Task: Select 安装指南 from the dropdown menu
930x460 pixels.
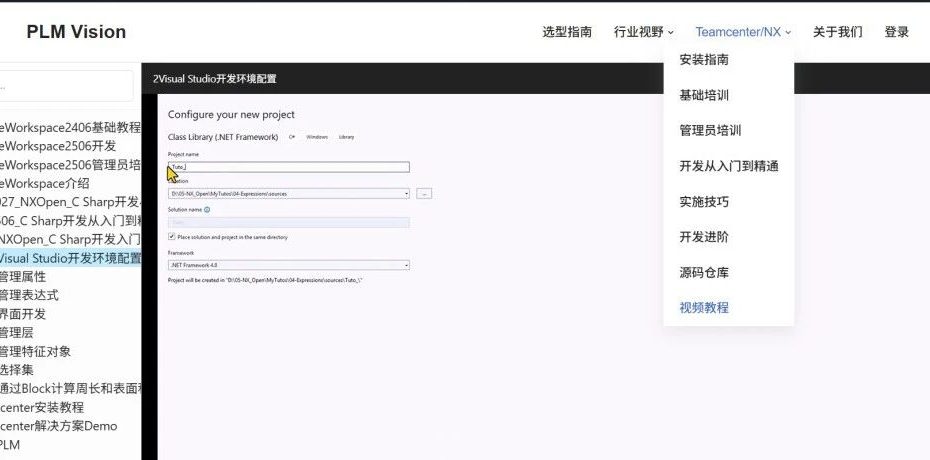Action: click(703, 60)
